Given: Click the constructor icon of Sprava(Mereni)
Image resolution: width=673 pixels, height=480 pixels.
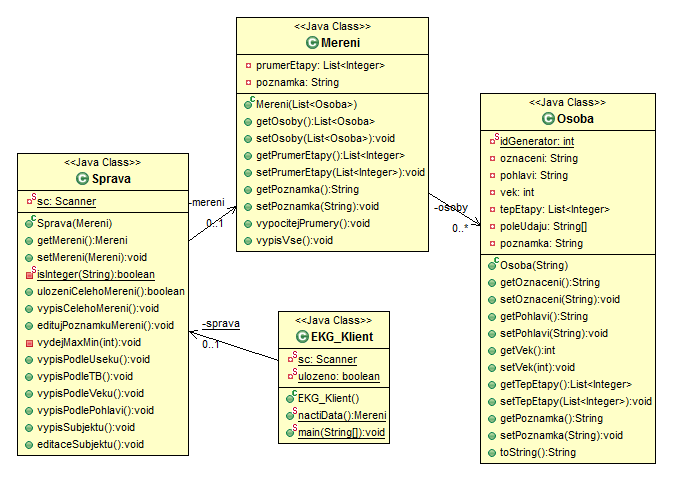Looking at the screenshot, I should click(30, 222).
